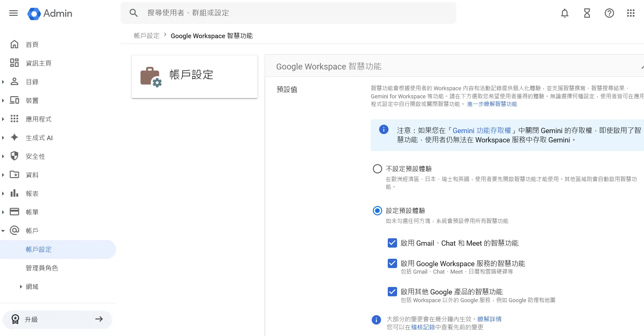Screen dimensions: 644x336
Task: Open the 進一步瞭解智慧功能 link
Action: (492, 104)
